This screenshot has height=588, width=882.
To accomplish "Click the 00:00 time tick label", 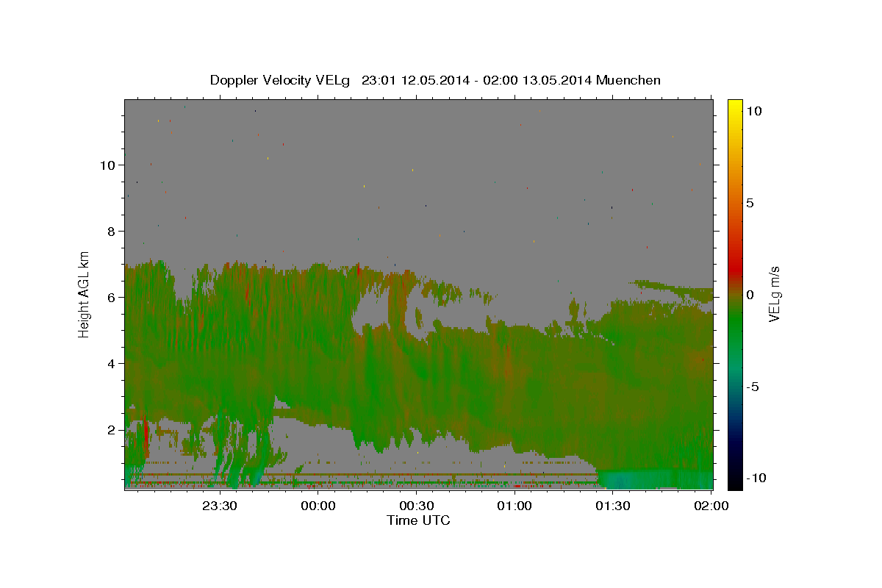I will 318,506.
